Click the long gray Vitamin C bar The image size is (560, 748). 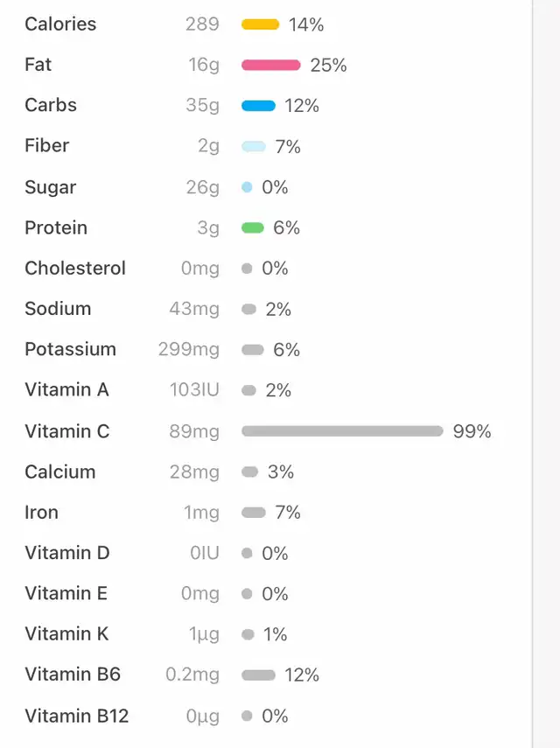pyautogui.click(x=342, y=431)
